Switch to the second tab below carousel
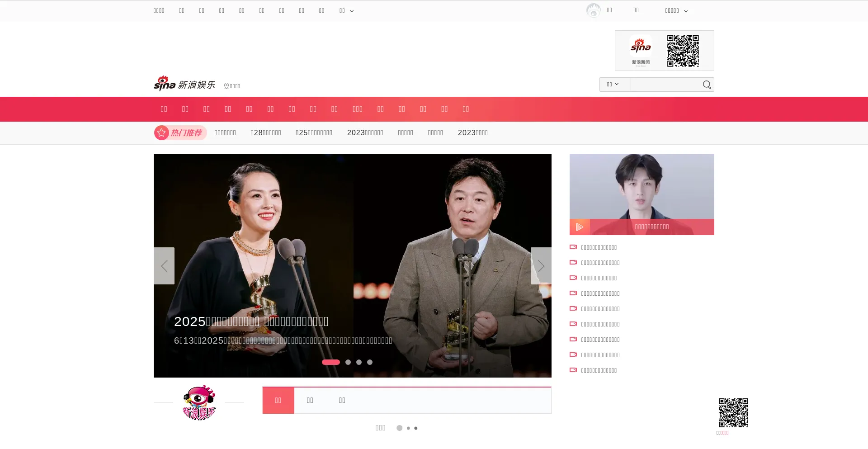This screenshot has height=449, width=868. click(x=310, y=400)
